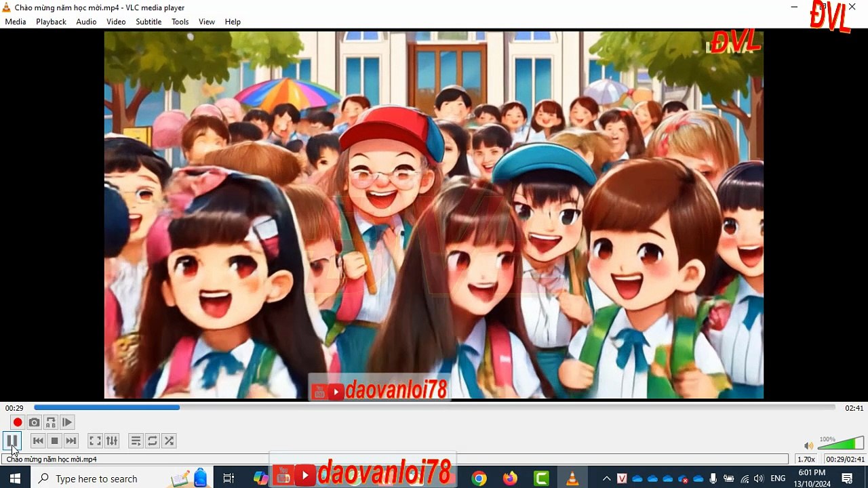Image resolution: width=868 pixels, height=488 pixels.
Task: Click the red Record button
Action: (18, 422)
